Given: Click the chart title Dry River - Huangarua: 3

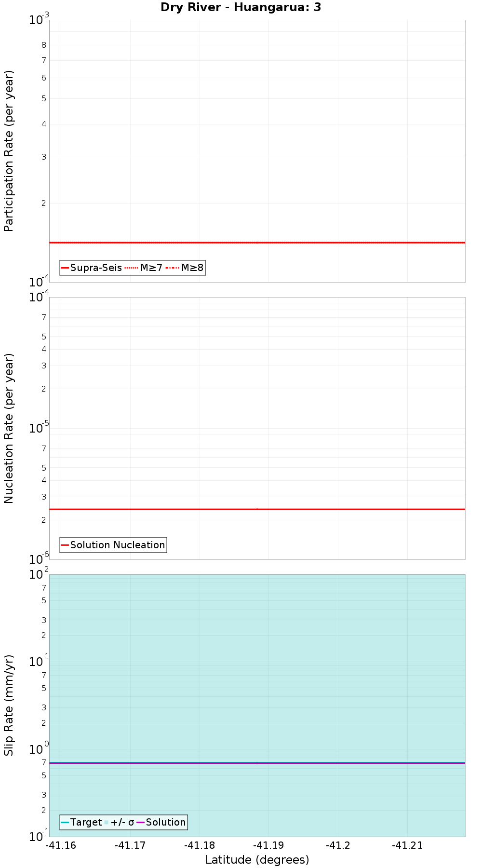Looking at the screenshot, I should click(241, 7).
